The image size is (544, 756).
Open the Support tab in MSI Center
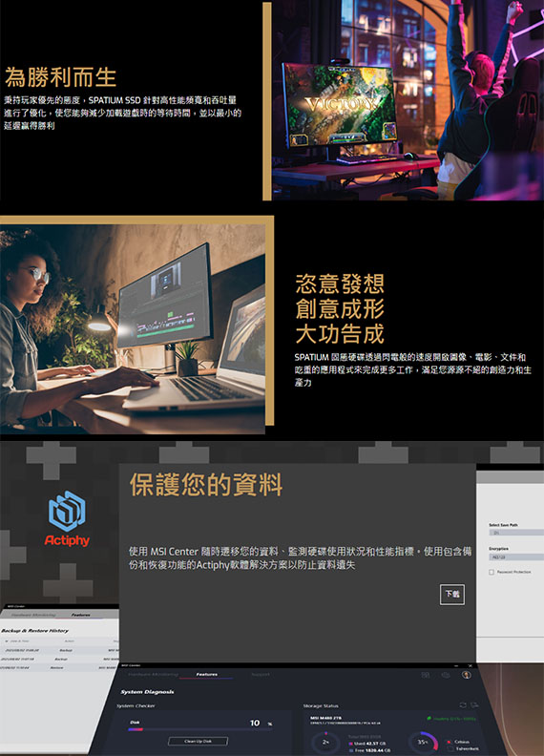(261, 675)
